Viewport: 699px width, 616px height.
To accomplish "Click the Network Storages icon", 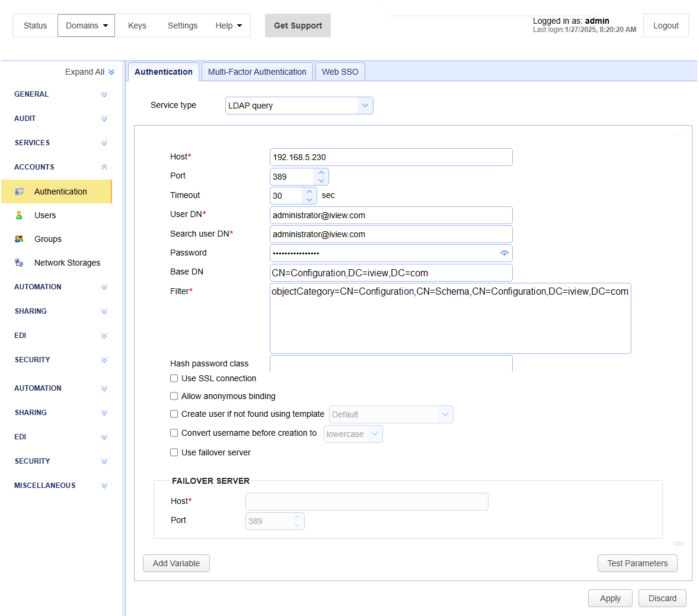I will click(x=19, y=263).
